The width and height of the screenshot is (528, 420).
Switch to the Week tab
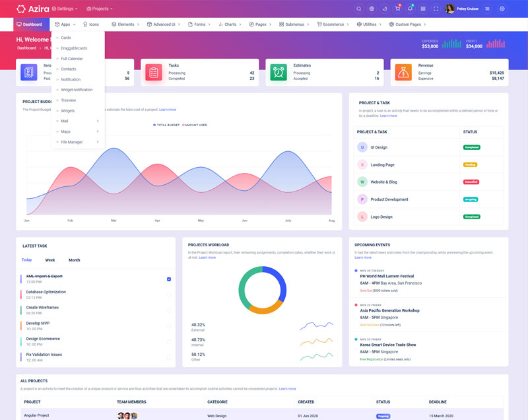(50, 260)
